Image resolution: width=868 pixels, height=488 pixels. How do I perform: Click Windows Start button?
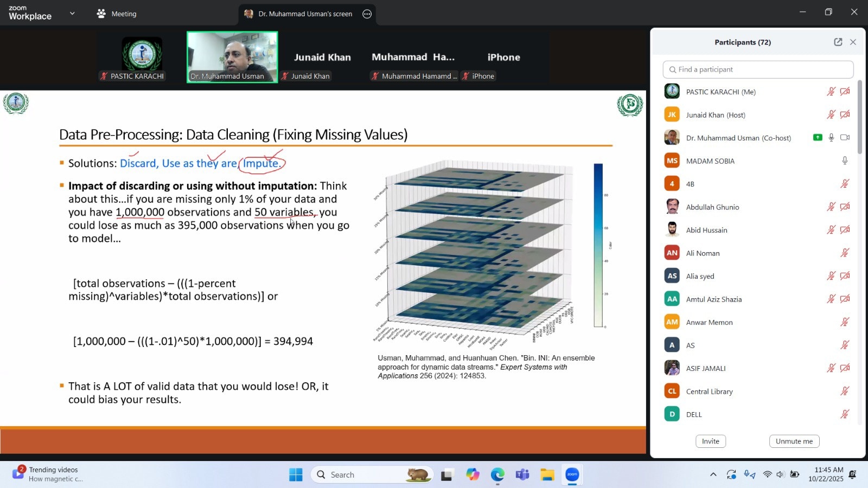tap(296, 475)
